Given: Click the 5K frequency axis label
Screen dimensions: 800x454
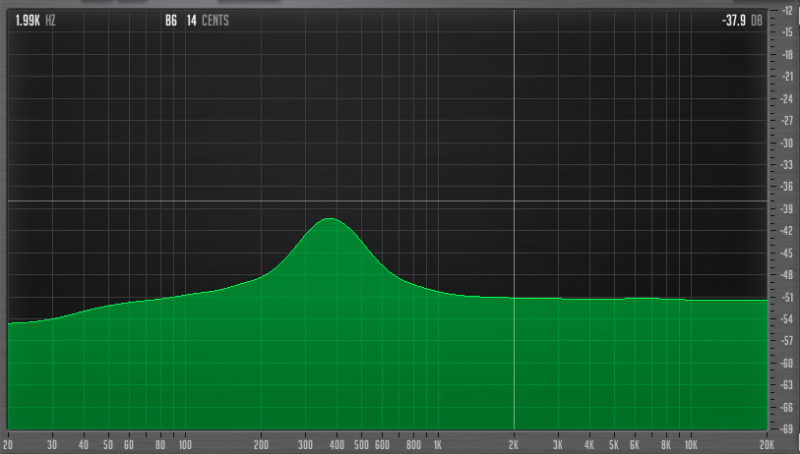Looking at the screenshot, I should [x=613, y=443].
